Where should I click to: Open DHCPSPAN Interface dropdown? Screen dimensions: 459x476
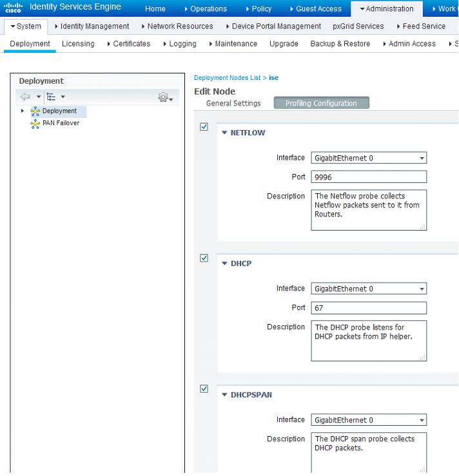(x=369, y=420)
